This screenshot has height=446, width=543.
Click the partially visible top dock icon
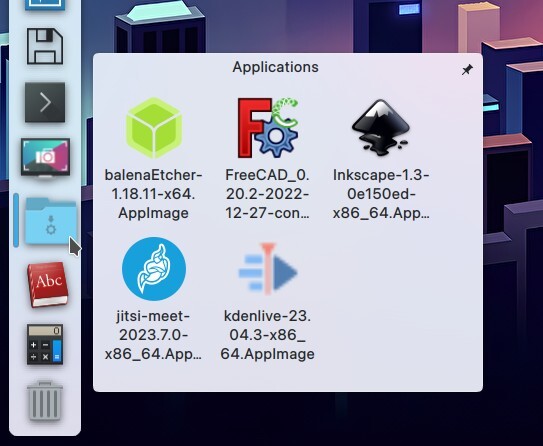[45, 5]
